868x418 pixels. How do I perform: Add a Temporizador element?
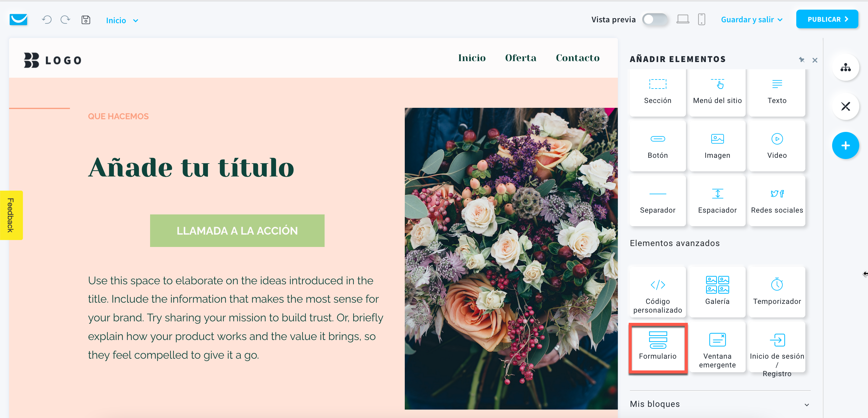[777, 292]
